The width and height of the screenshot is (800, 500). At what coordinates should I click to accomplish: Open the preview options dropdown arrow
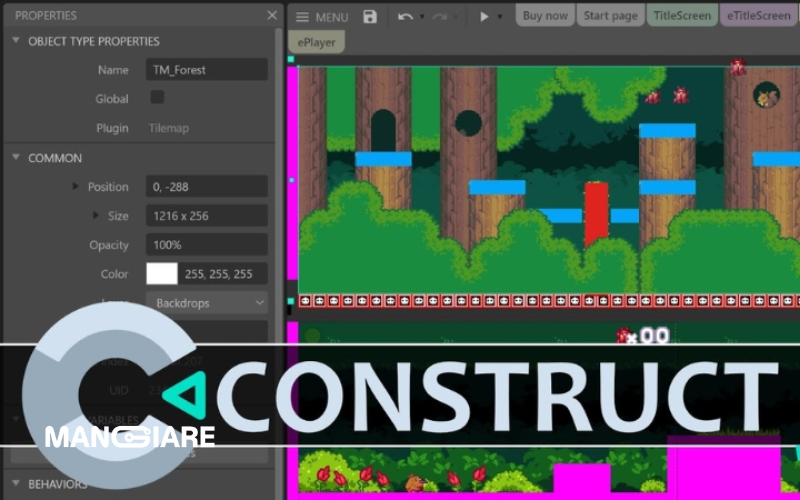click(x=500, y=17)
